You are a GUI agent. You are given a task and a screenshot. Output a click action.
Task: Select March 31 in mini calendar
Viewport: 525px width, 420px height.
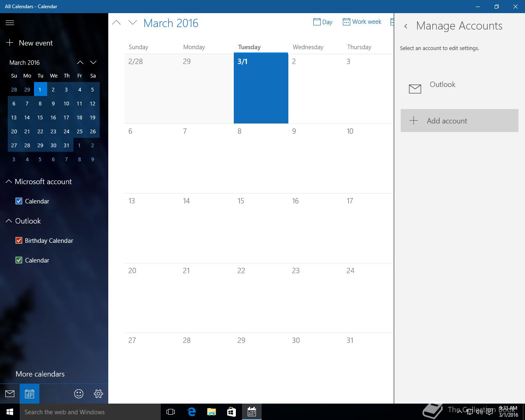(x=66, y=145)
